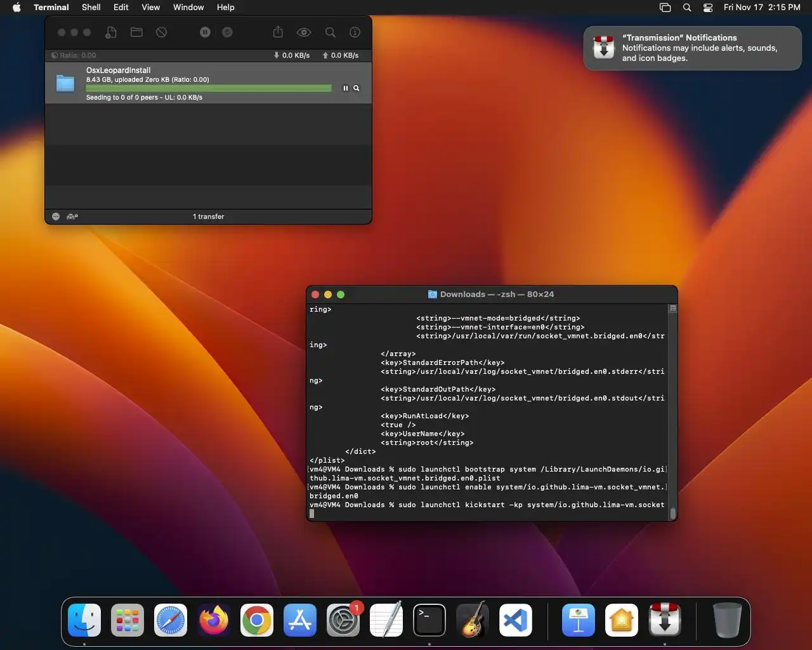
Task: Click the "1 transfer" status text
Action: click(x=208, y=216)
